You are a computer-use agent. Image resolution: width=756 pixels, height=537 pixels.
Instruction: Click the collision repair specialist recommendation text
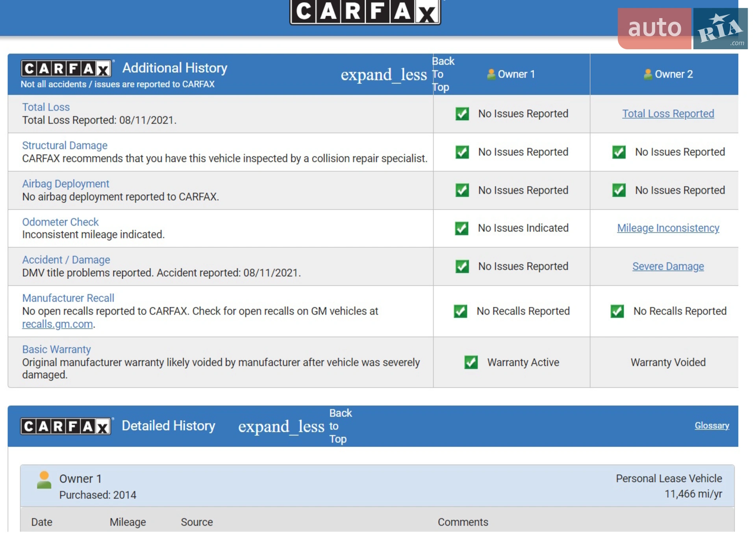[225, 158]
